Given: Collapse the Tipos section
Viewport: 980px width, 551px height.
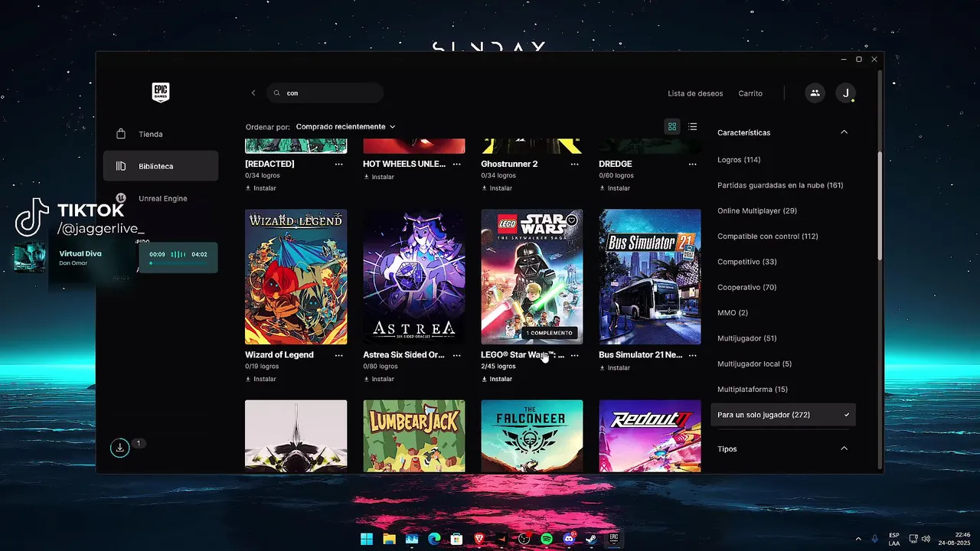Looking at the screenshot, I should pos(844,448).
